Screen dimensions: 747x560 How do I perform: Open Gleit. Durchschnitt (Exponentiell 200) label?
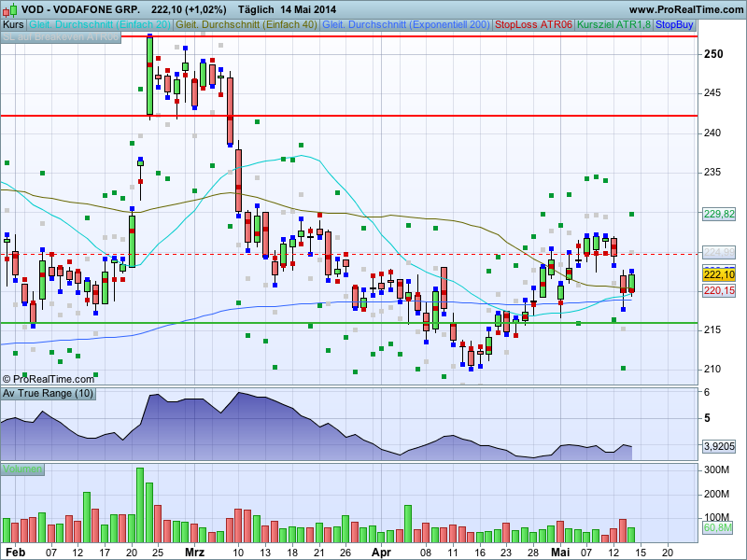click(406, 25)
